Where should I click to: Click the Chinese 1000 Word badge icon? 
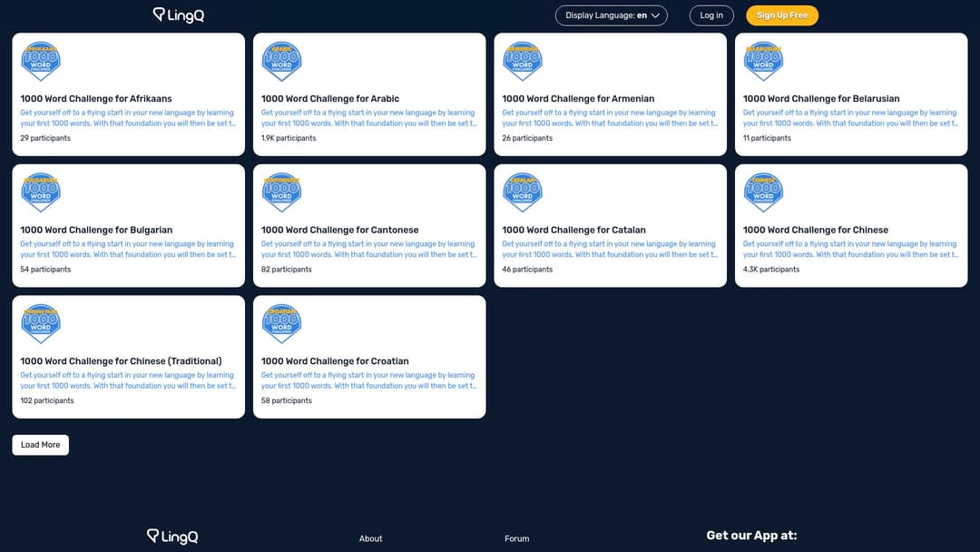point(763,192)
